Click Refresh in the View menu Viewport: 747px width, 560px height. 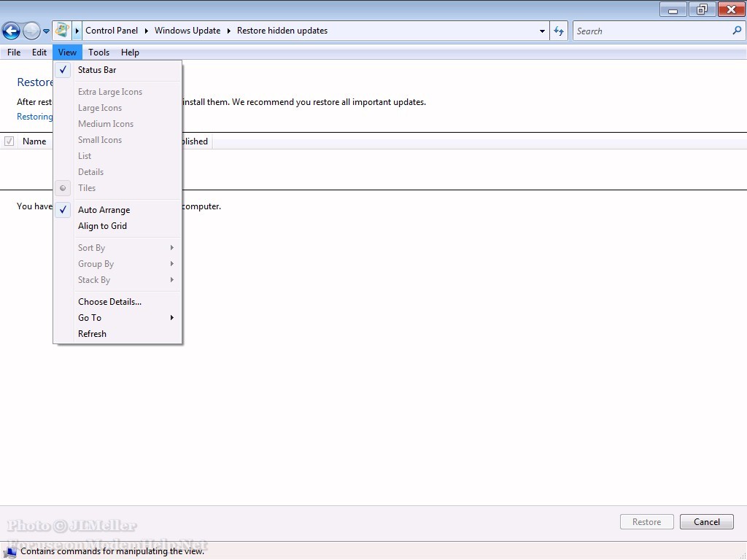[x=117, y=334]
